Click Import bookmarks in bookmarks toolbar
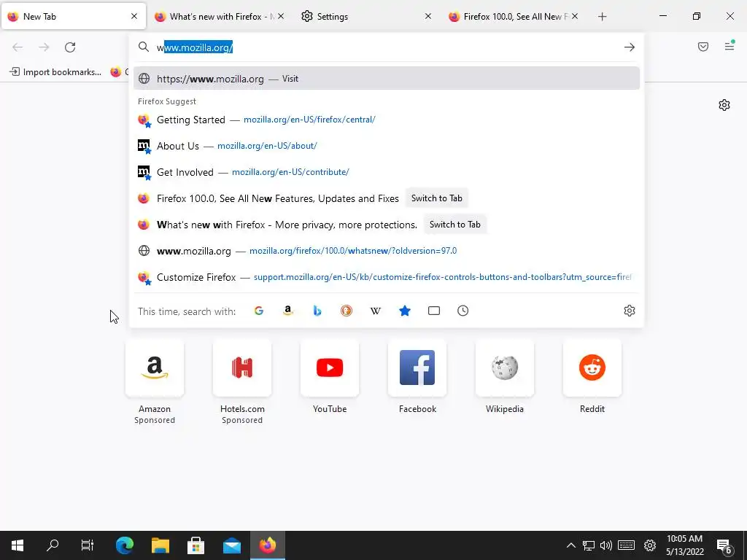 (x=55, y=72)
